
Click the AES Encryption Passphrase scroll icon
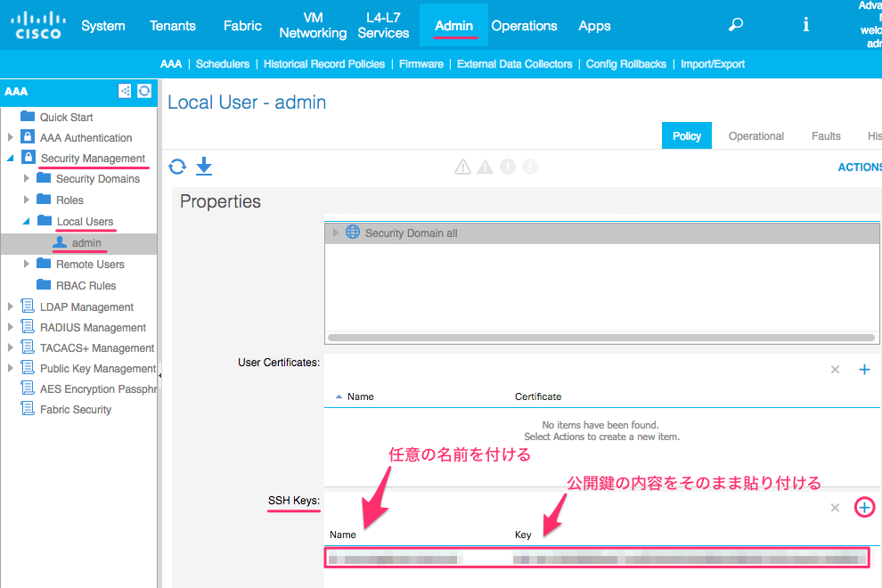pyautogui.click(x=28, y=388)
